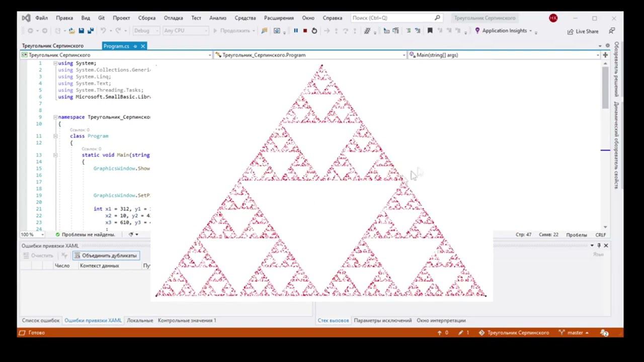644x362 pixels.
Task: Open the Git menu
Action: 102,18
